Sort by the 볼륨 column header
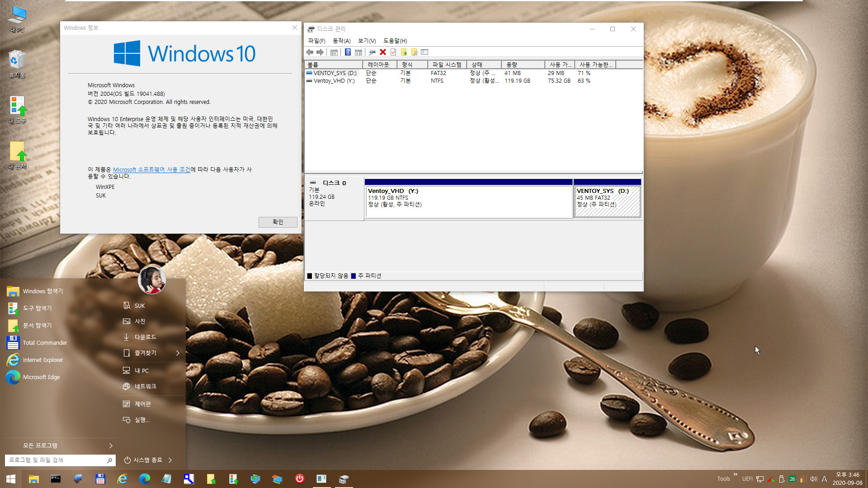Screen dimensions: 868x488 point(334,65)
